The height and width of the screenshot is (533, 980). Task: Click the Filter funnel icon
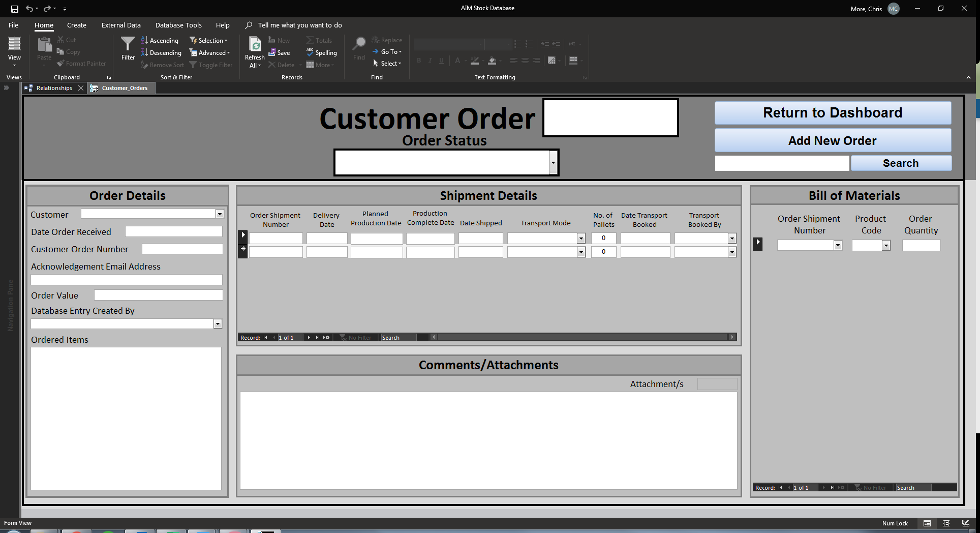click(x=128, y=46)
